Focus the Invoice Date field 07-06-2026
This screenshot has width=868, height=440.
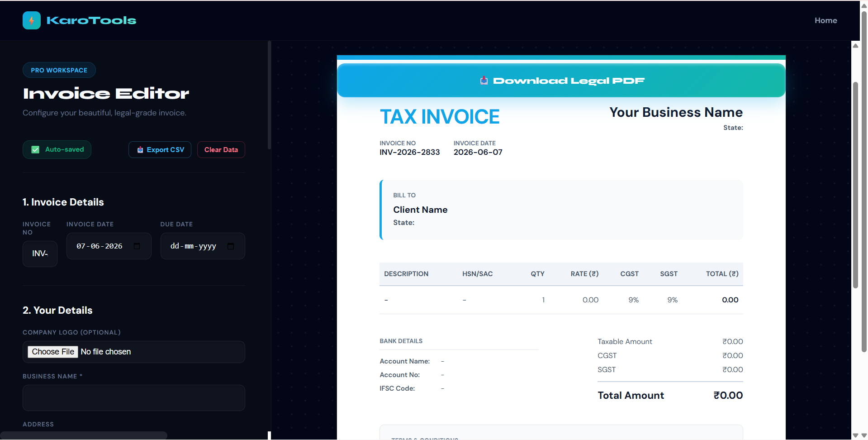pyautogui.click(x=109, y=246)
